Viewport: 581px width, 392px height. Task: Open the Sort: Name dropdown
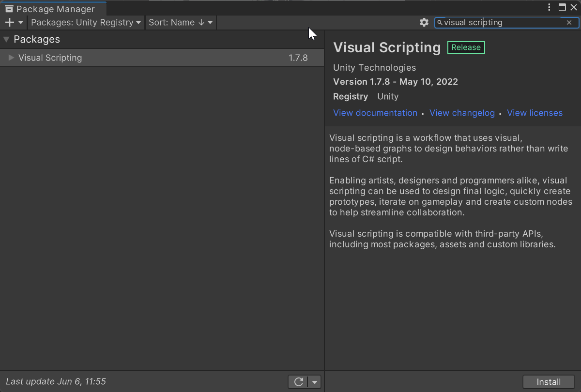click(x=180, y=22)
